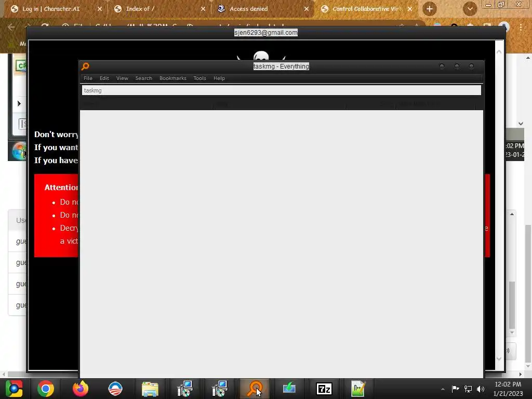Image resolution: width=532 pixels, height=399 pixels.
Task: Click the ransom window scrollbar down arrow
Action: 499,358
